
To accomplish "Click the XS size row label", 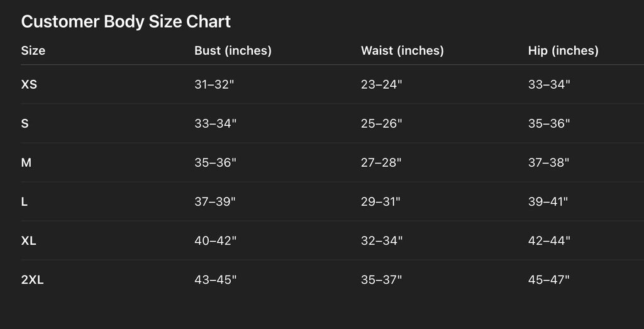I will click(29, 85).
